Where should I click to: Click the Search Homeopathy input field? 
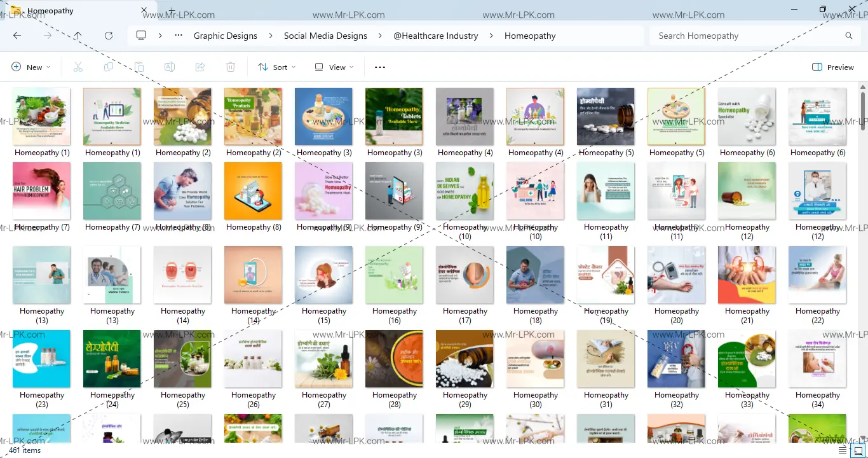pos(750,36)
